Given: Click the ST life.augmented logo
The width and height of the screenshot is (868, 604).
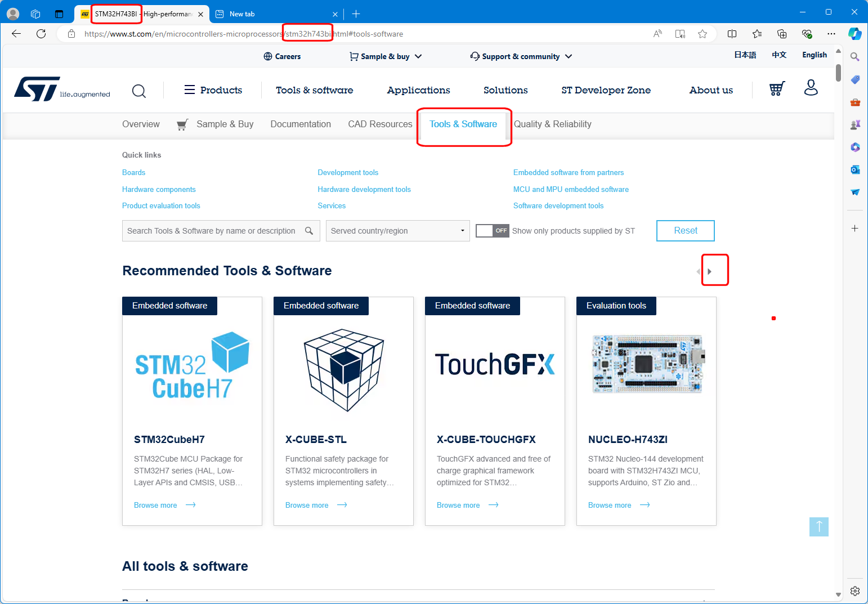Looking at the screenshot, I should click(x=62, y=90).
